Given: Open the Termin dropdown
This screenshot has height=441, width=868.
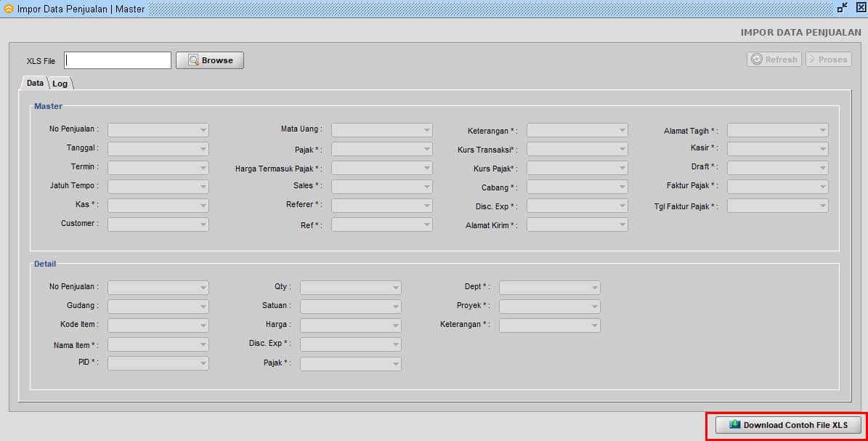Looking at the screenshot, I should tap(158, 168).
